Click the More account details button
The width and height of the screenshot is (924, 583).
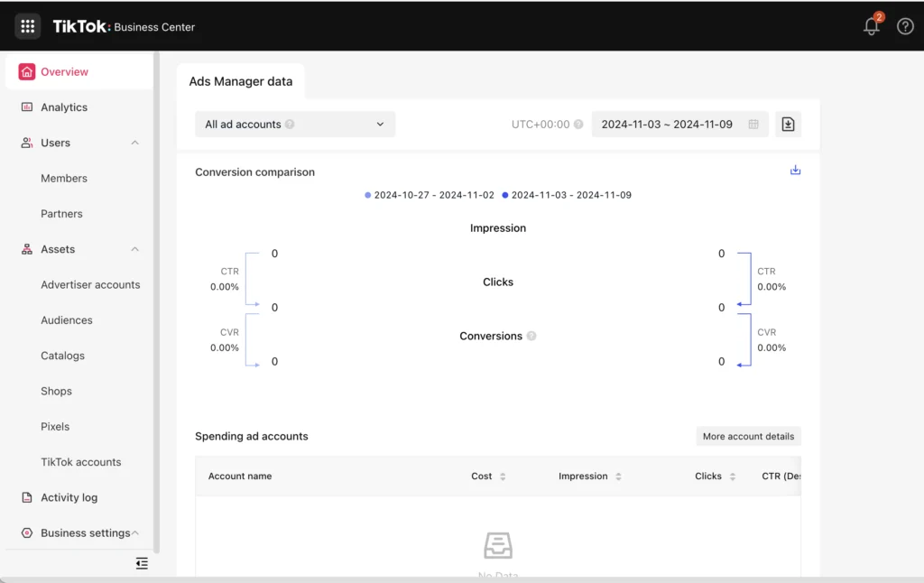click(748, 436)
